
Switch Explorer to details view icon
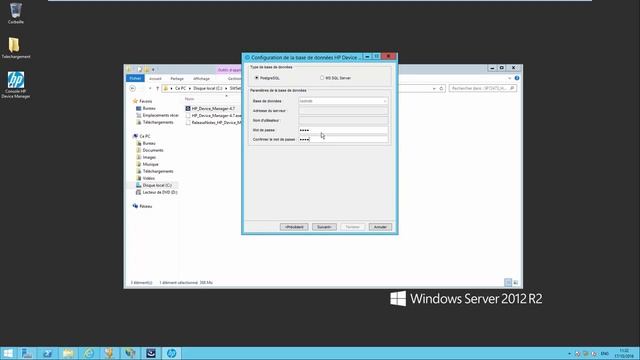(x=508, y=282)
